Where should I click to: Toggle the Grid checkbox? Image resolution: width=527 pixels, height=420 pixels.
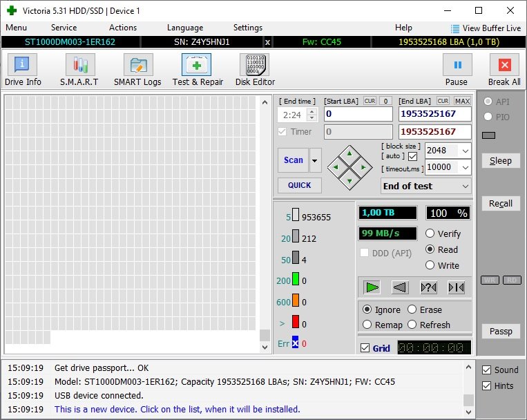point(365,348)
